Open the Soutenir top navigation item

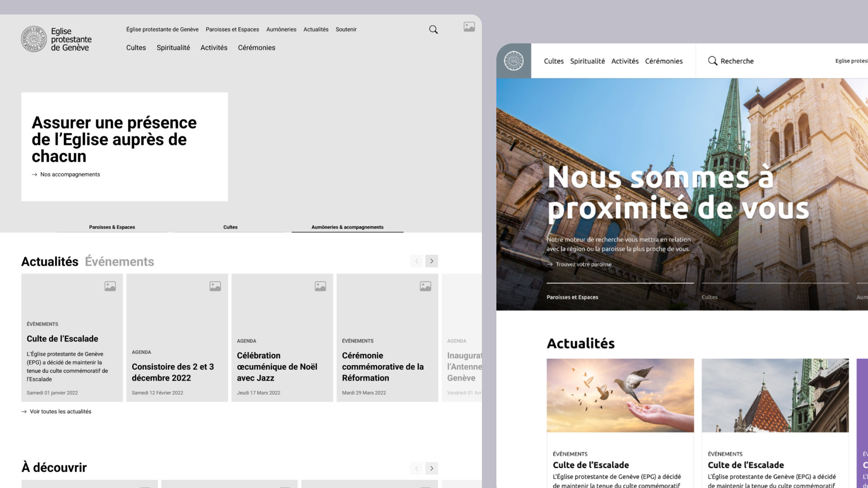346,29
